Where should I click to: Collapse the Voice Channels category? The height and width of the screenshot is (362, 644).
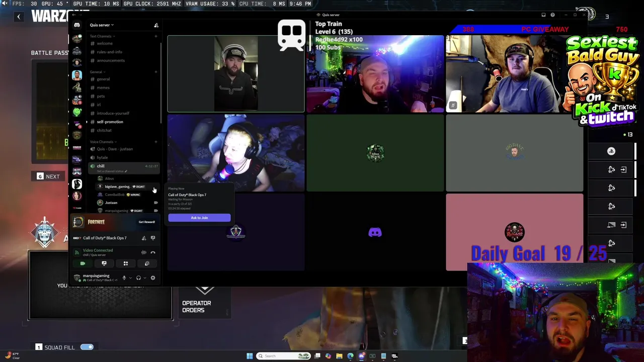click(103, 142)
